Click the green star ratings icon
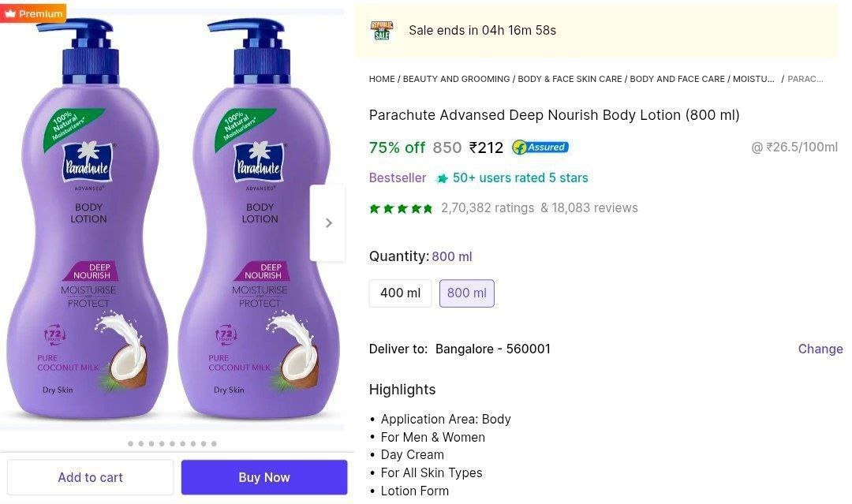This screenshot has height=504, width=852. pyautogui.click(x=401, y=208)
